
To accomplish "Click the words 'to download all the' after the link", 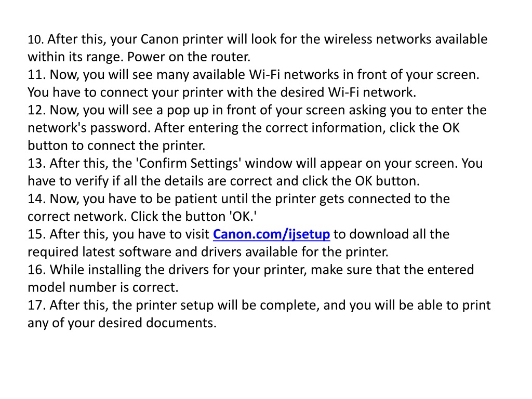I will (392, 234).
